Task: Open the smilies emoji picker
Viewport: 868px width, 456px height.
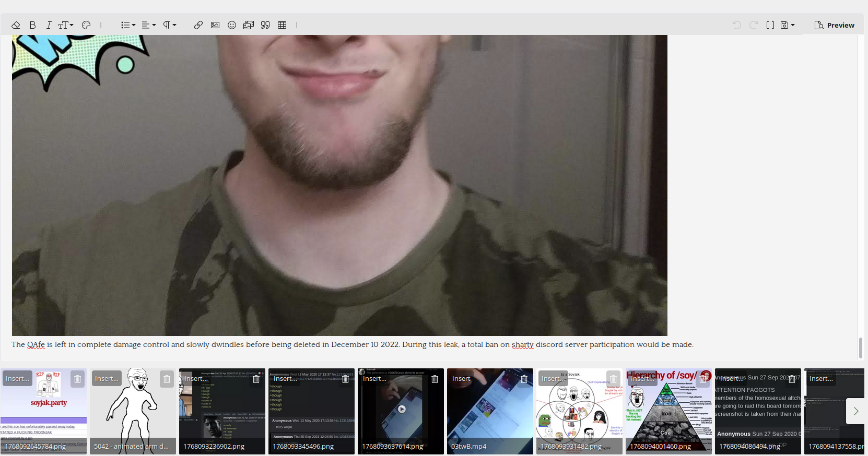Action: 232,25
